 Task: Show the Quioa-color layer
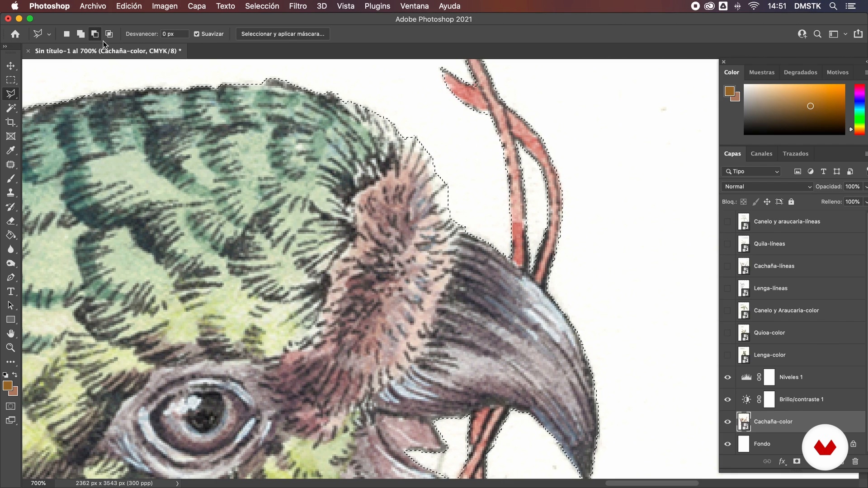click(727, 333)
